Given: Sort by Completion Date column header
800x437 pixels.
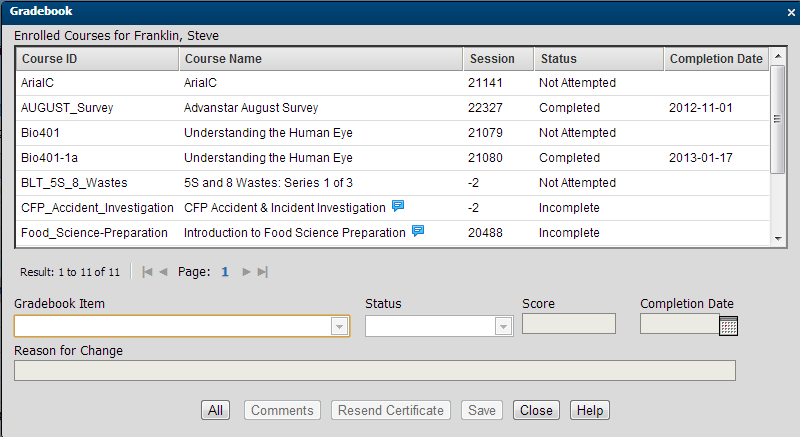Looking at the screenshot, I should point(715,59).
